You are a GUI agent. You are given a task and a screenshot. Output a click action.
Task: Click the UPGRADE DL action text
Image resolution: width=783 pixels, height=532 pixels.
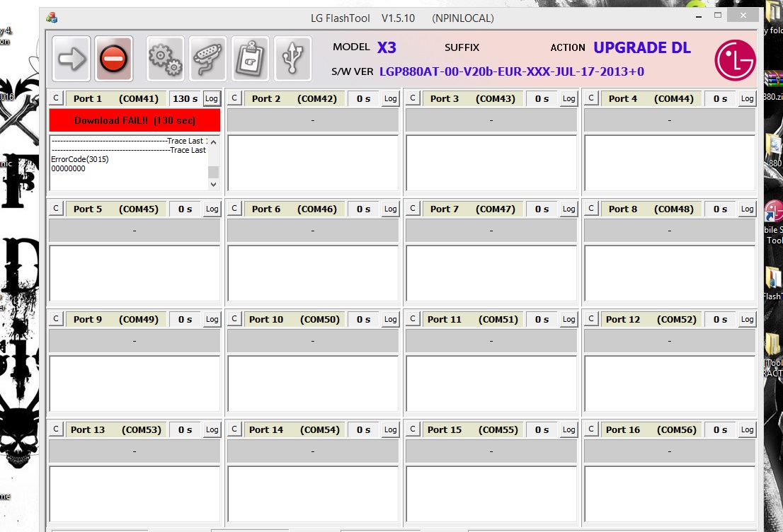click(642, 47)
